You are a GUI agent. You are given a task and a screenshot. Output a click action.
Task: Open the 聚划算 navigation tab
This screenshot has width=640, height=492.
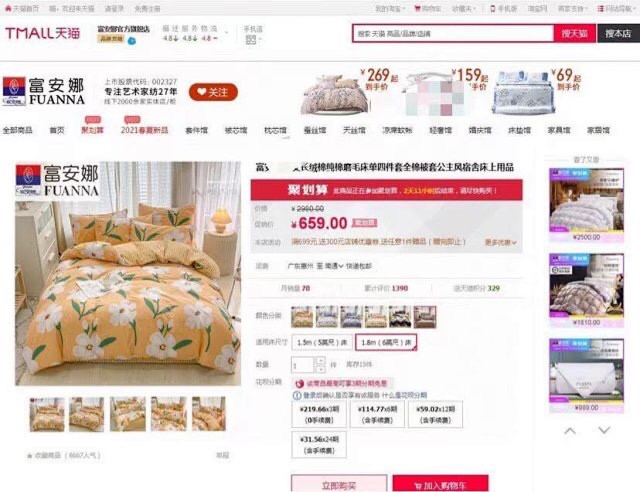(92, 130)
